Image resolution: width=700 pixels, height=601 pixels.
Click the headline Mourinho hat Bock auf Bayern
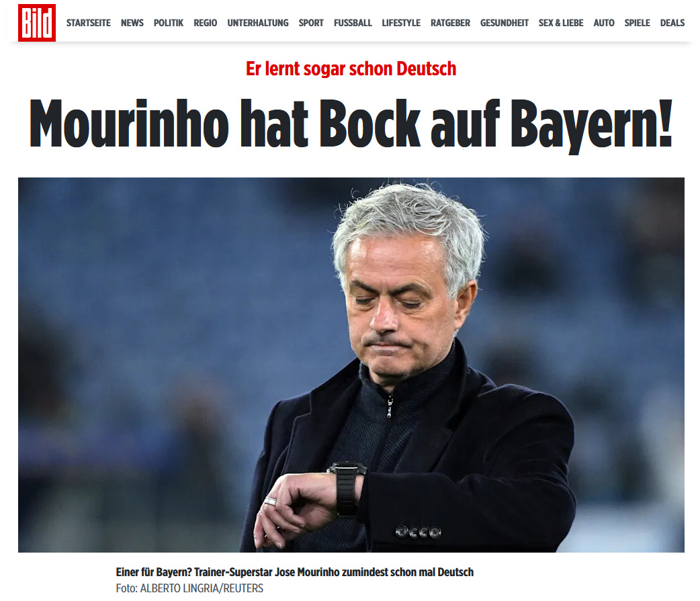[351, 124]
